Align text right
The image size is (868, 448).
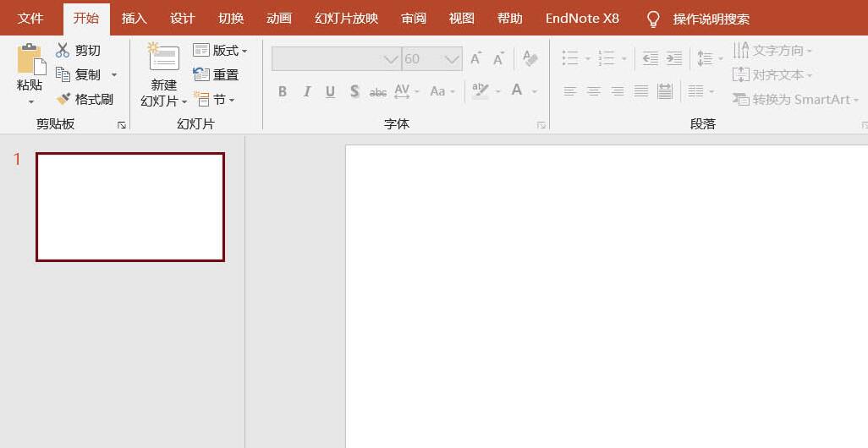click(618, 91)
